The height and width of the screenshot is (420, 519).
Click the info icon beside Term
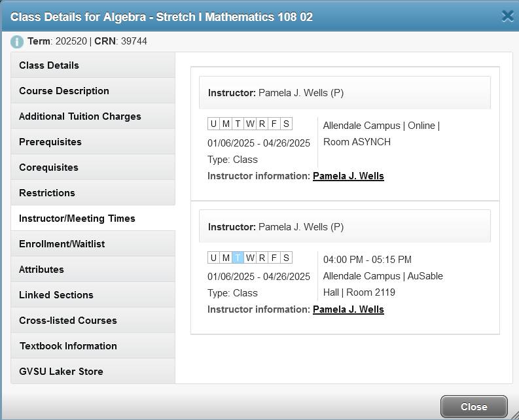tap(17, 42)
